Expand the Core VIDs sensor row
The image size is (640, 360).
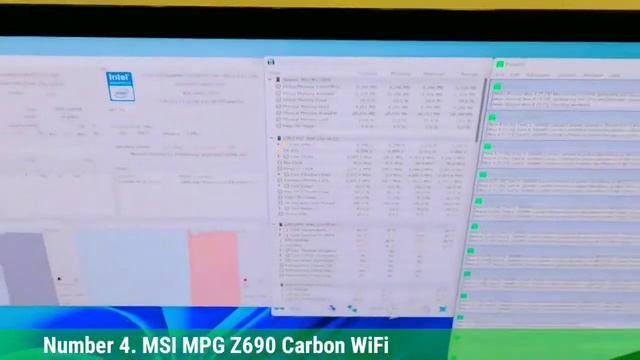point(279,145)
